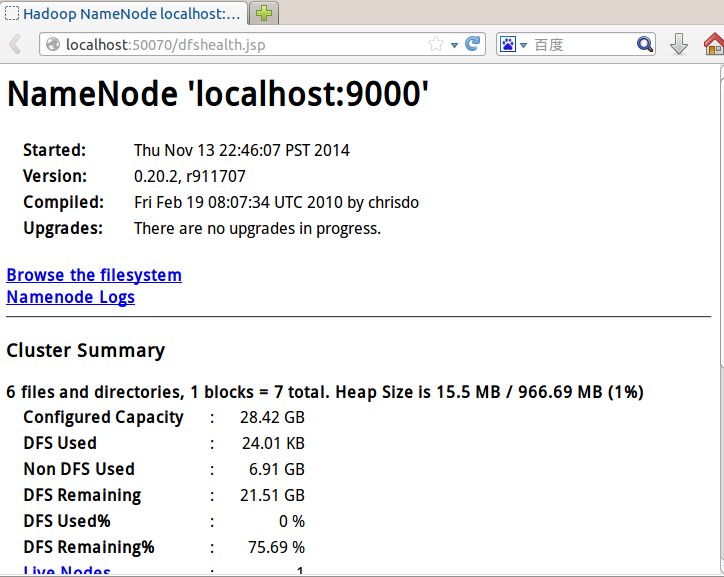Open a new tab with the green plus button

click(x=264, y=13)
